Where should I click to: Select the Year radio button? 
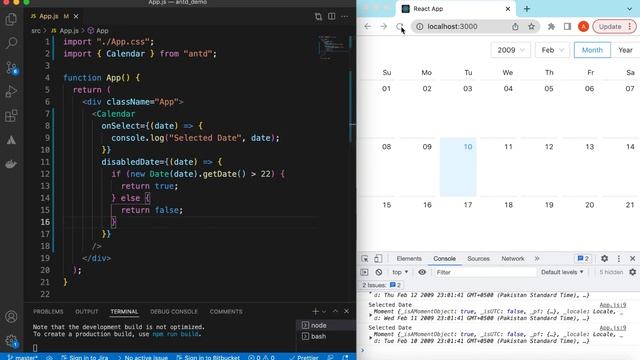625,50
